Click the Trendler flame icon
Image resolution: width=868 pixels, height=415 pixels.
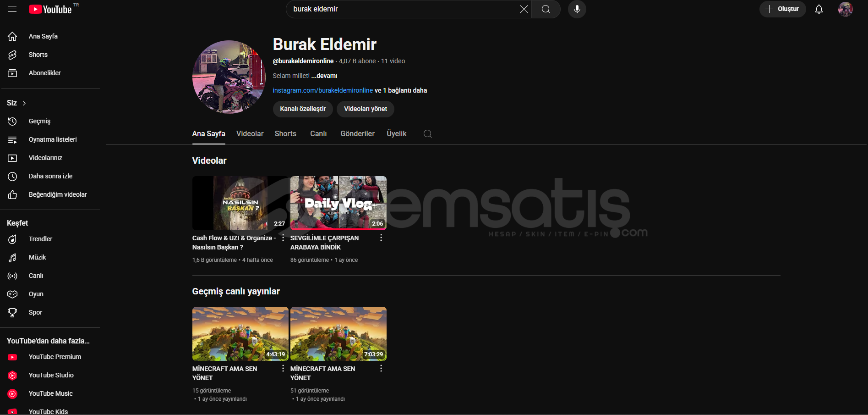(x=12, y=239)
